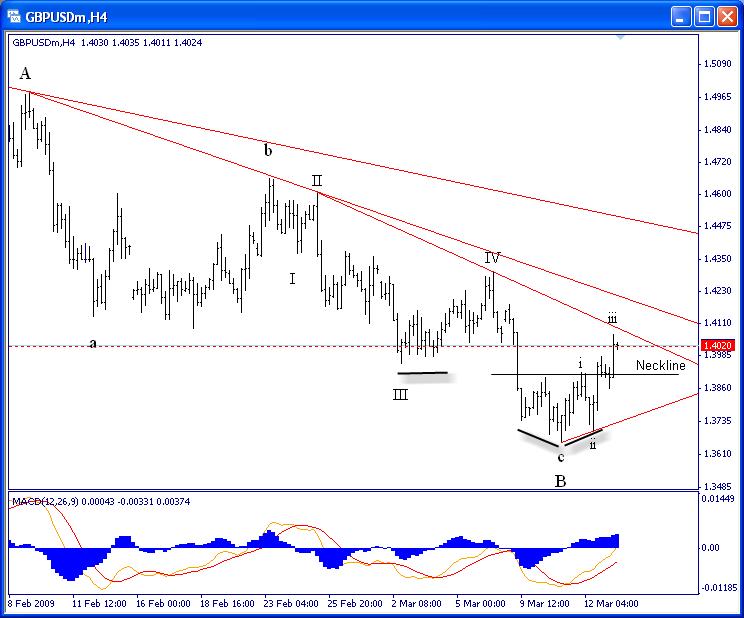Click the 'i' sub-wave label near neckline
This screenshot has height=618, width=744.
[580, 364]
